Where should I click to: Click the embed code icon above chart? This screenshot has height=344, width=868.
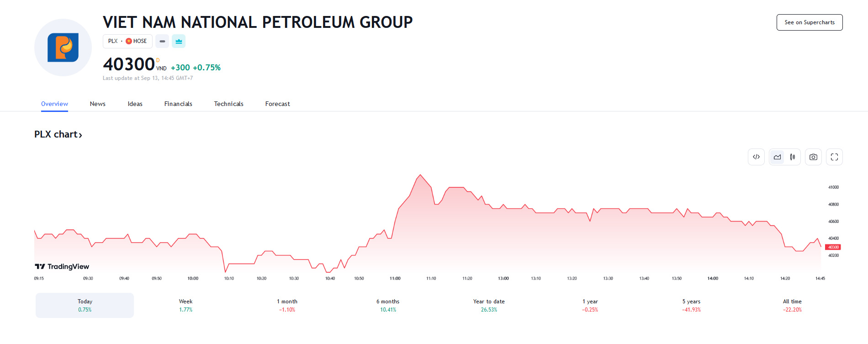point(756,157)
